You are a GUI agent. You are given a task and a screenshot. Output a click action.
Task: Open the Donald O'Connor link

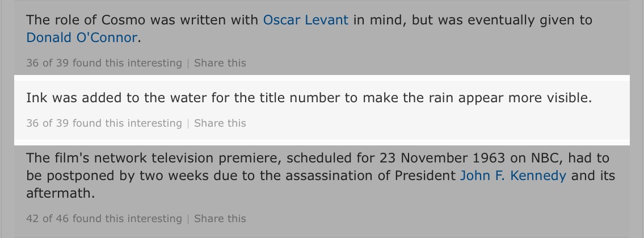(x=81, y=37)
